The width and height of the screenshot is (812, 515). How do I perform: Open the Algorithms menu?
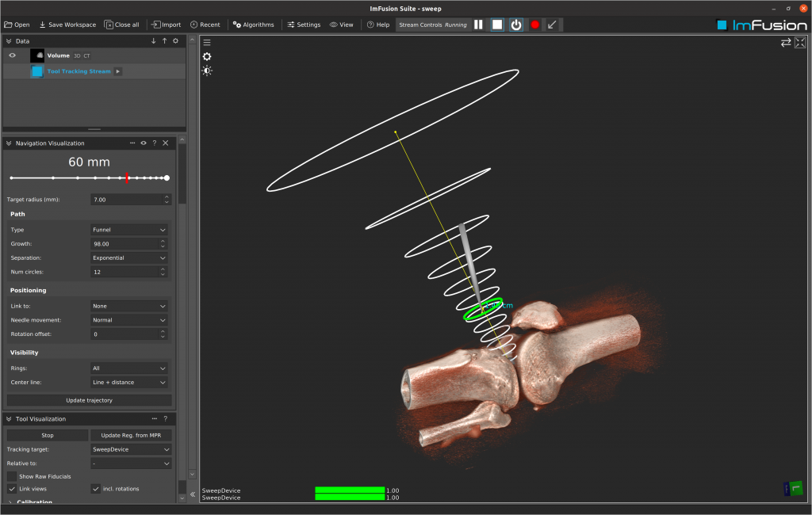pyautogui.click(x=253, y=25)
